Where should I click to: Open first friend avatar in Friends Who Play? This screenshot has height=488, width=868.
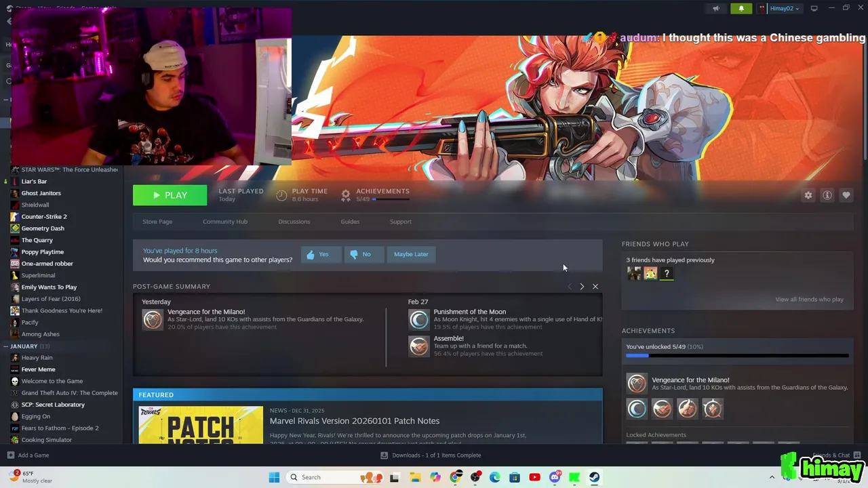[x=634, y=274]
